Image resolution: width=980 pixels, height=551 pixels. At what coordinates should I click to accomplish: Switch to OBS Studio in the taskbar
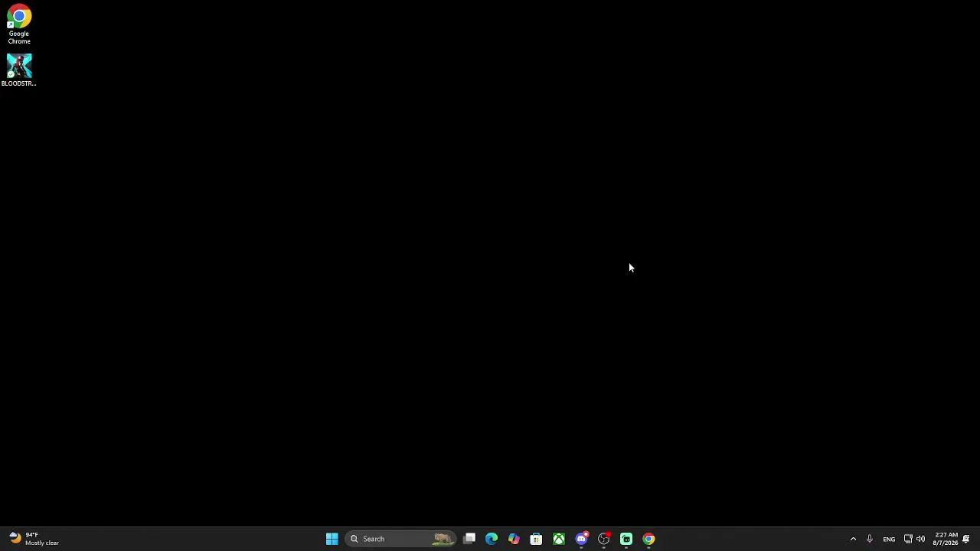coord(604,539)
